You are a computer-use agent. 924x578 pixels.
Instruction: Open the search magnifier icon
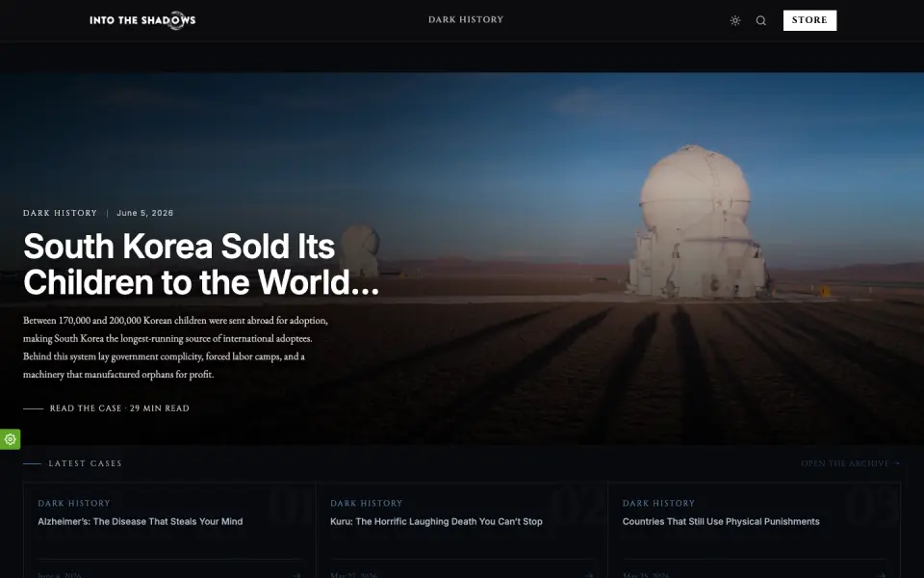[760, 20]
